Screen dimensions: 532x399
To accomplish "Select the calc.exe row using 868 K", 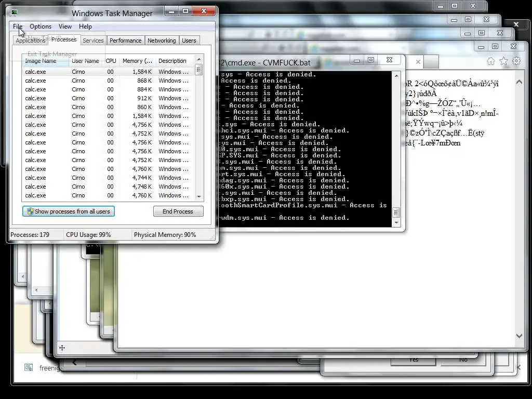I will pos(108,81).
